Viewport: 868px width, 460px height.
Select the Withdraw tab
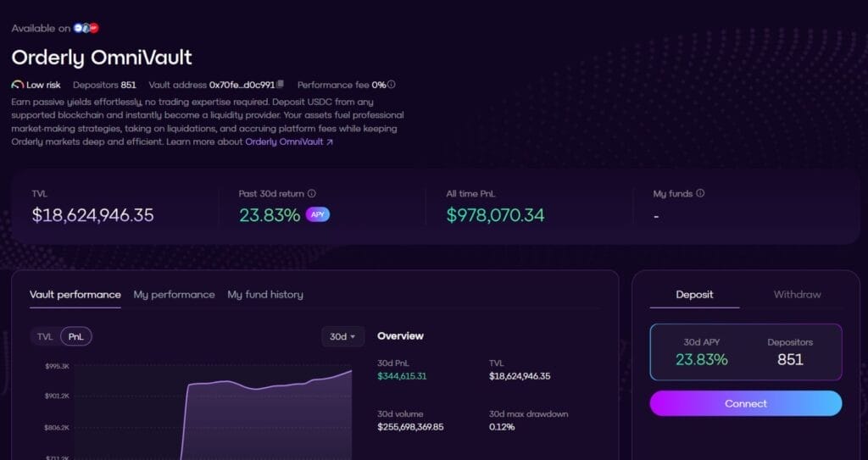pyautogui.click(x=797, y=295)
